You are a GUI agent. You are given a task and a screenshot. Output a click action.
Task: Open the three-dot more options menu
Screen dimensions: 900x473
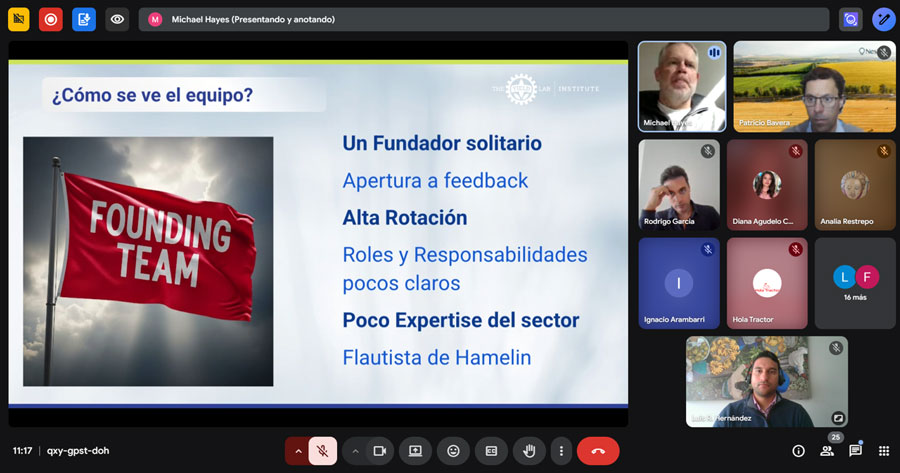pyautogui.click(x=562, y=451)
